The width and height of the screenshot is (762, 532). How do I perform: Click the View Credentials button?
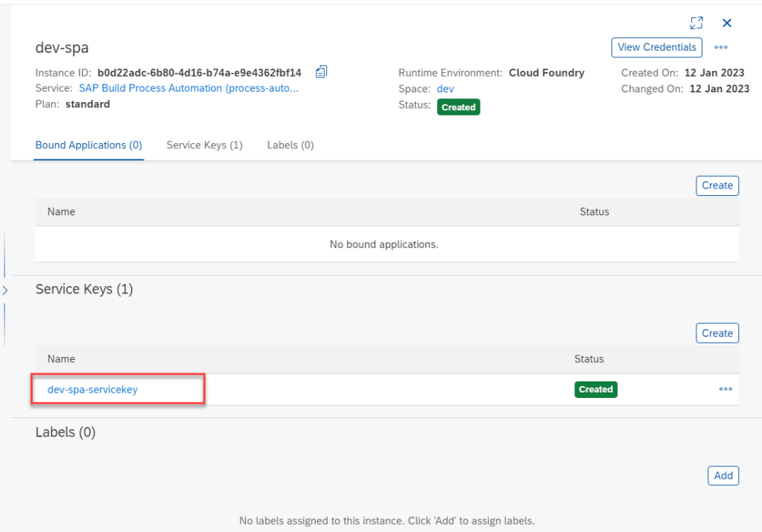[656, 47]
